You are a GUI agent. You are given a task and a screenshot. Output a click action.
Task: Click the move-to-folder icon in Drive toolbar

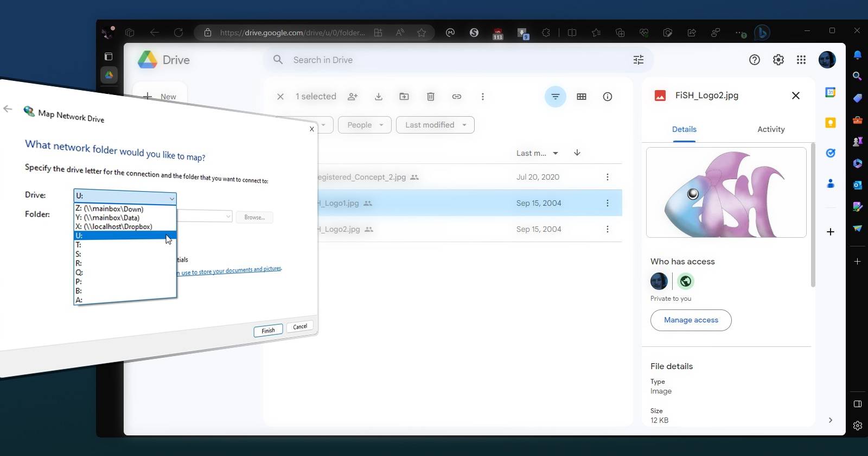(x=404, y=97)
